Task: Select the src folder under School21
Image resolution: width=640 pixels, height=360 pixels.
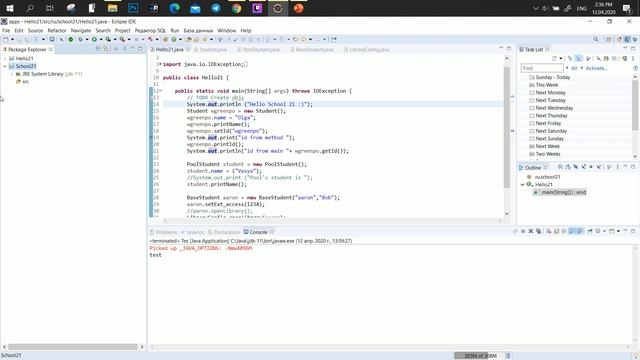Action: pos(25,82)
